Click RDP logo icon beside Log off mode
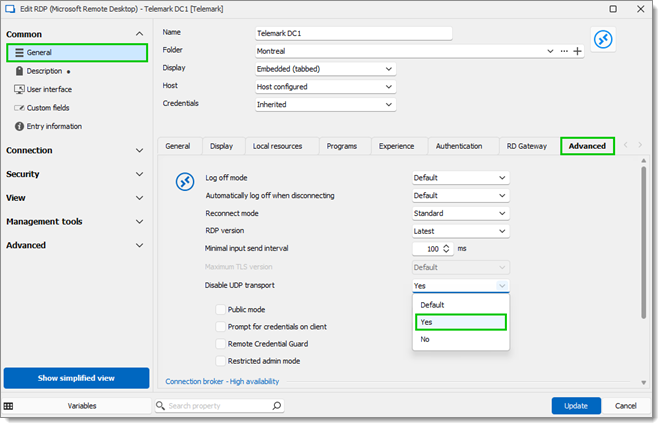This screenshot has height=428, width=663. (x=185, y=182)
